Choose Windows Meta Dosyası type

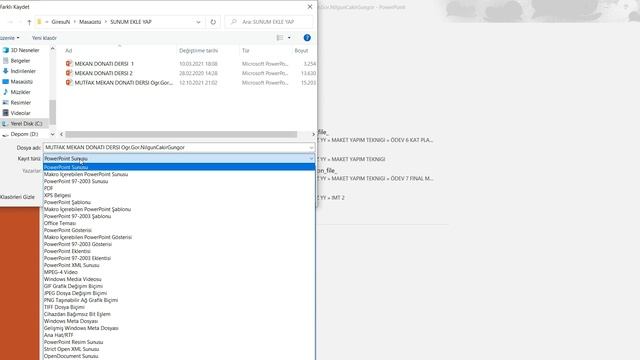tap(179, 321)
